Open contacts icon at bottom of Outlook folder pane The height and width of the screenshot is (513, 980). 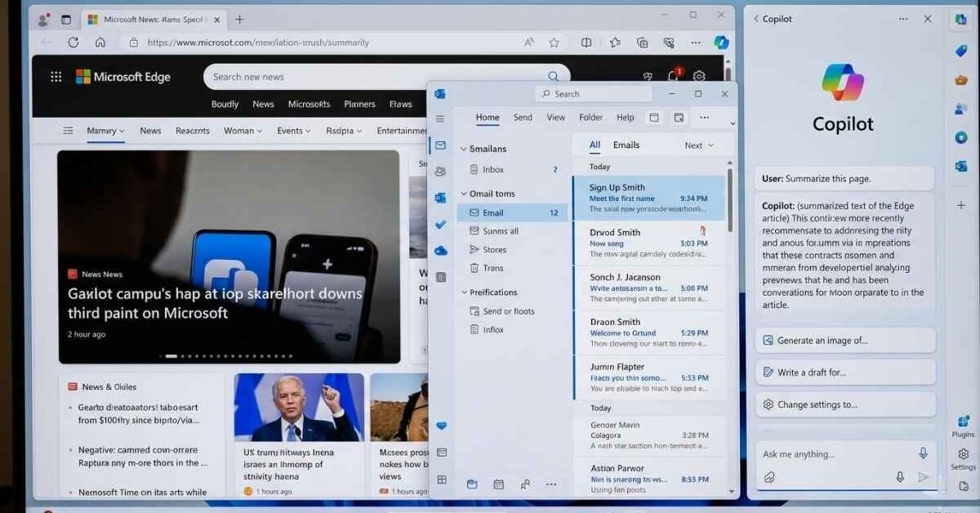pyautogui.click(x=524, y=484)
